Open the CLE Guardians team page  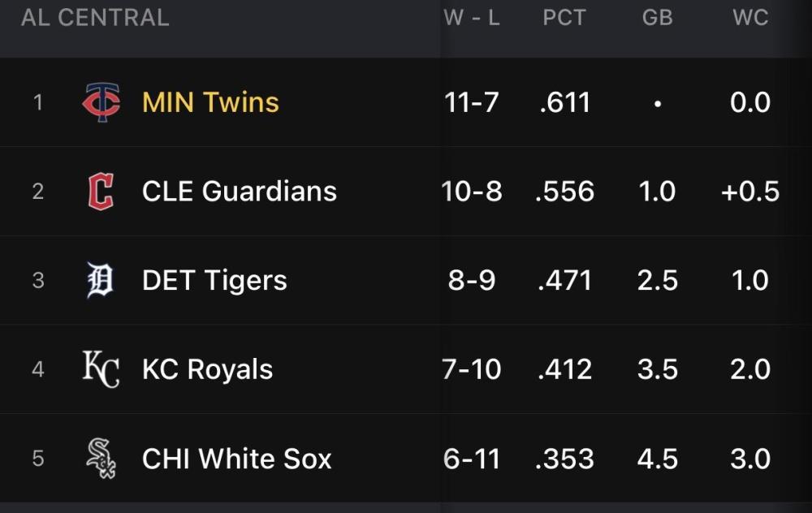click(x=239, y=192)
